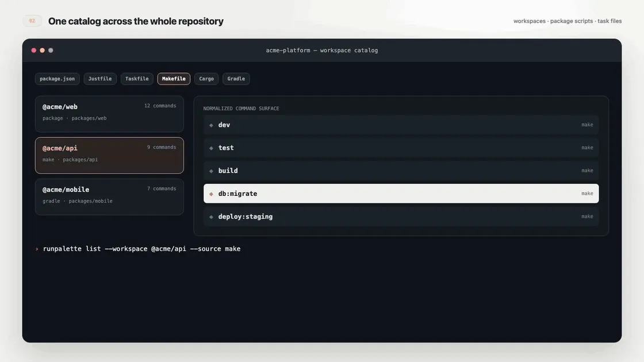Click the 'package · packages/web' path text

(74, 118)
